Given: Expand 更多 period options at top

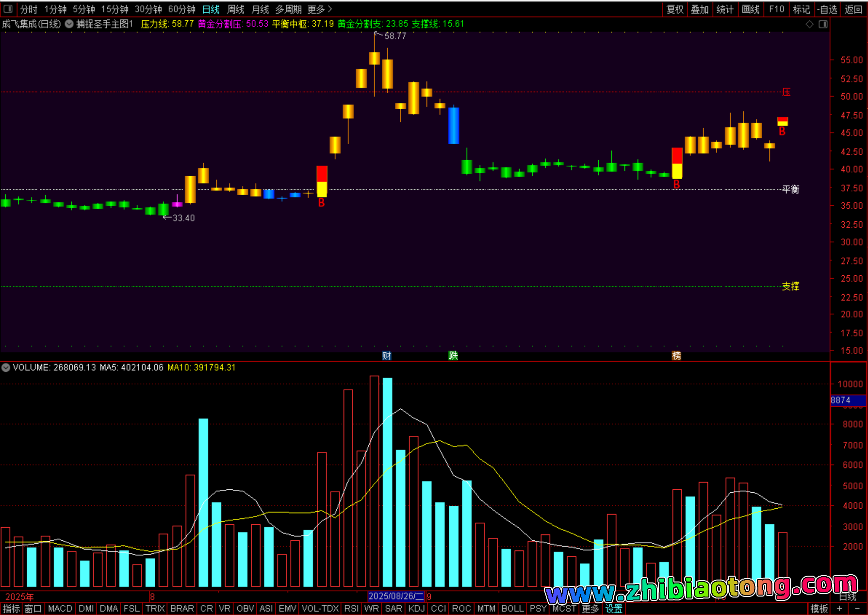Looking at the screenshot, I should 319,9.
